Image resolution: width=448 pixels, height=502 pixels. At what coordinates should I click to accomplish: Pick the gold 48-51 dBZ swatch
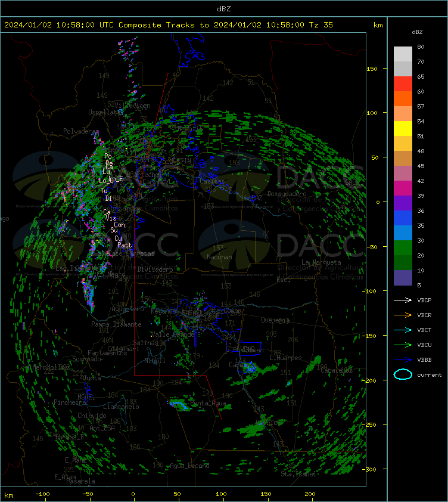coord(403,144)
